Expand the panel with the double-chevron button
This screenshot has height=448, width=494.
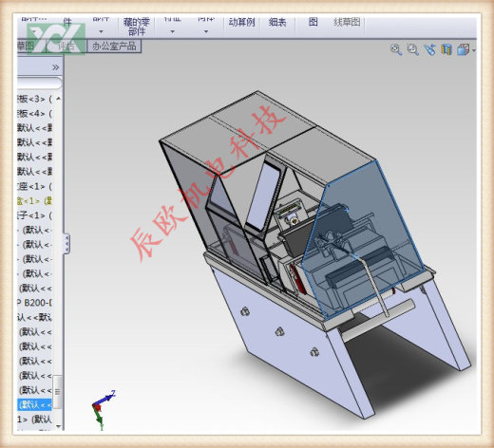click(55, 67)
